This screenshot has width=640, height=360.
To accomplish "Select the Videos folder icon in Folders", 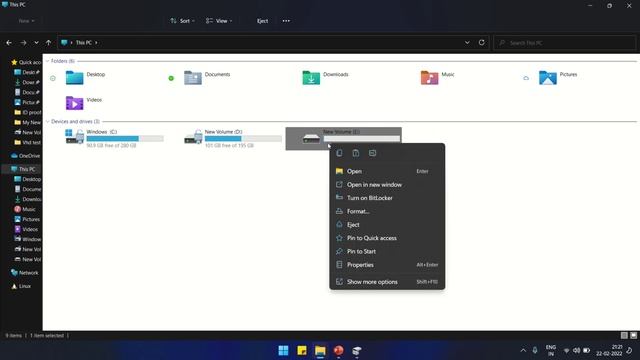I will click(x=74, y=103).
